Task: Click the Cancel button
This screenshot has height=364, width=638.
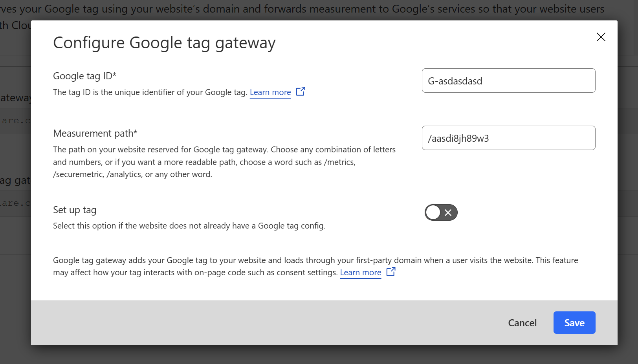Action: pos(522,322)
